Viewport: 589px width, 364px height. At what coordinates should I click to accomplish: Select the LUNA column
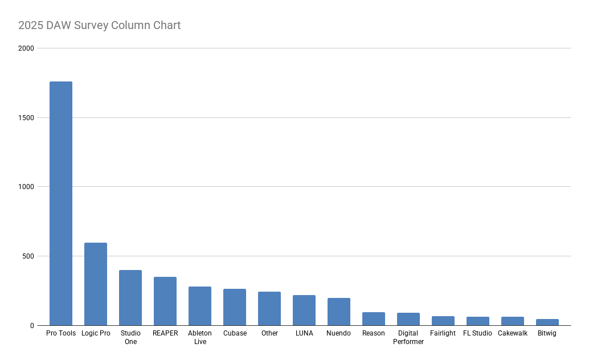[304, 310]
